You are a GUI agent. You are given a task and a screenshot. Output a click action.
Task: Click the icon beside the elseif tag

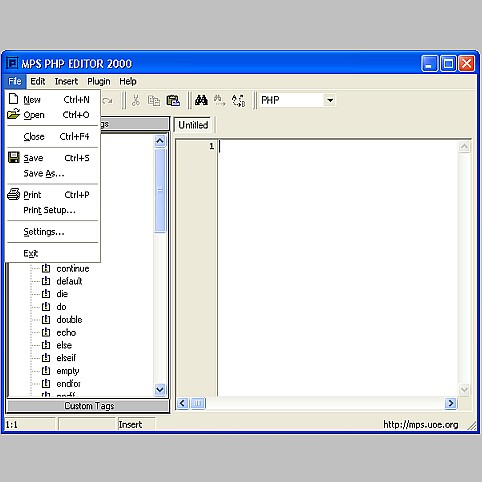coord(46,358)
